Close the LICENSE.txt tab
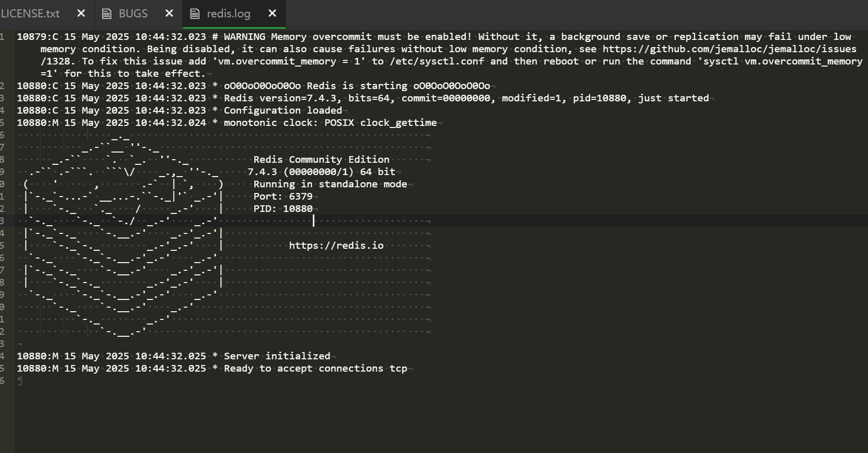 point(81,14)
